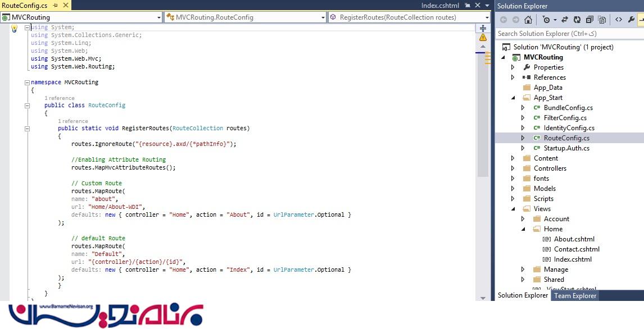Image resolution: width=644 pixels, height=329 pixels.
Task: Click the View Code icon
Action: (618, 20)
